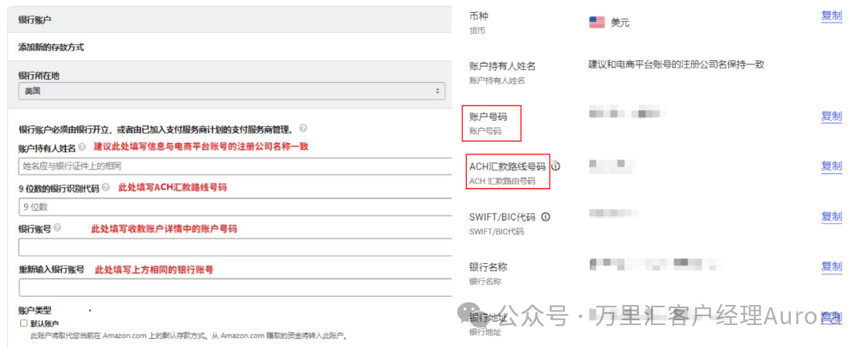Click into 账户持有人姓名 input field

point(233,167)
